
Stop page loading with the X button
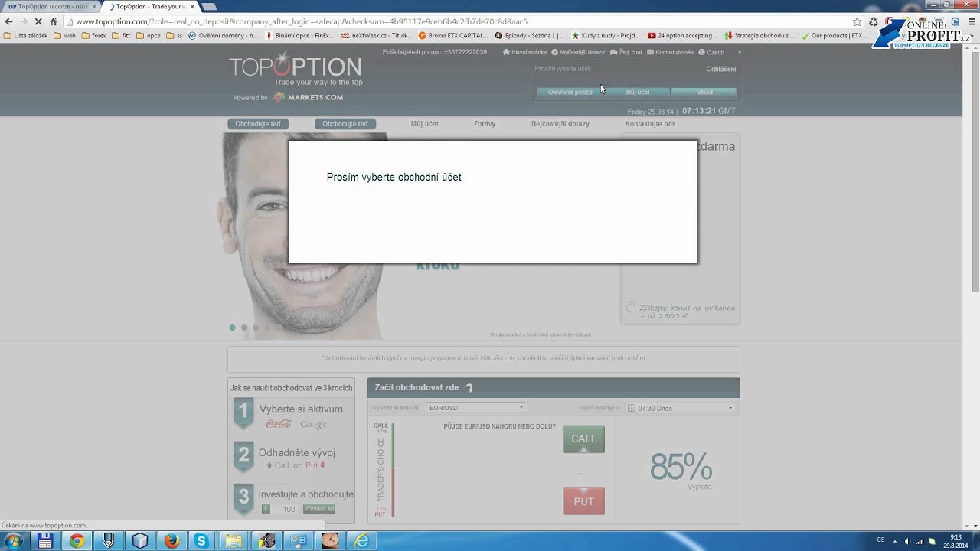pyautogui.click(x=38, y=21)
